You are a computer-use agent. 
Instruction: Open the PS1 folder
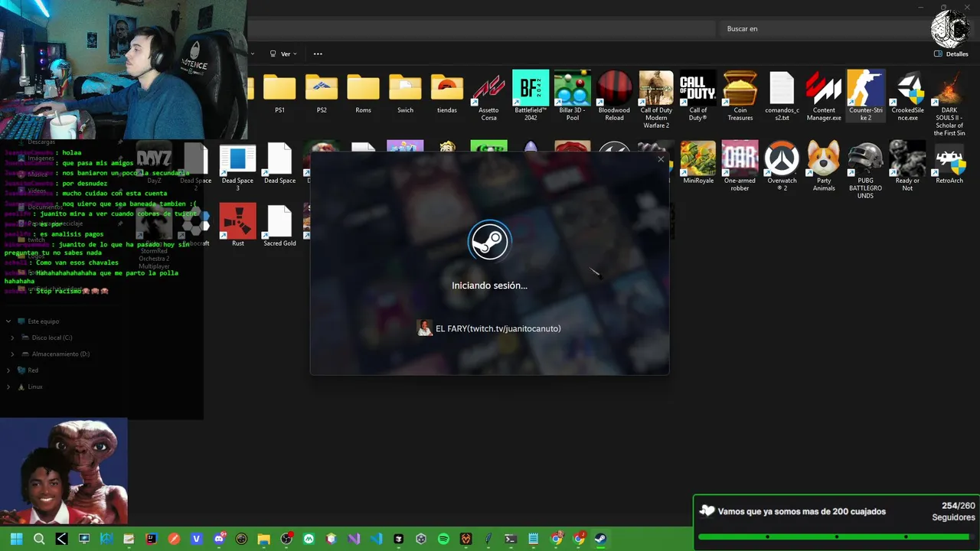click(x=279, y=93)
